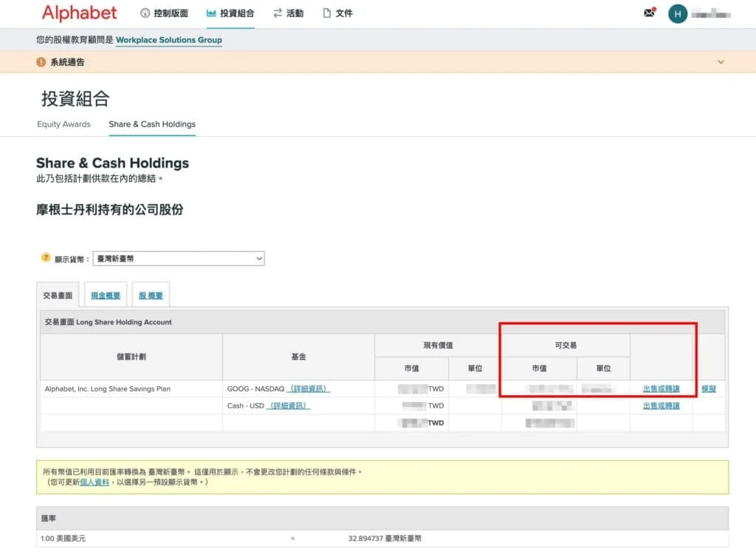
Task: Go to 控制版面 dashboard menu
Action: coord(164,13)
